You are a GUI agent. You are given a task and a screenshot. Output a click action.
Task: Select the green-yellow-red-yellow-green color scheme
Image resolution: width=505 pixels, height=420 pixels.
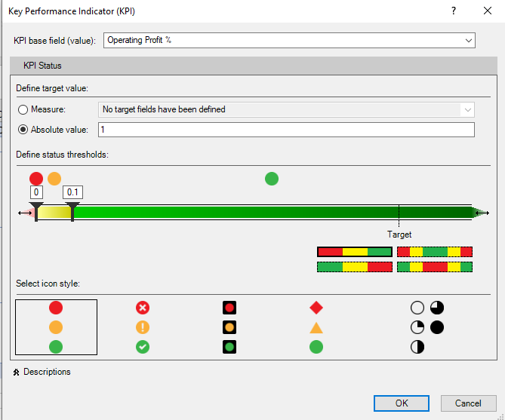pyautogui.click(x=435, y=267)
